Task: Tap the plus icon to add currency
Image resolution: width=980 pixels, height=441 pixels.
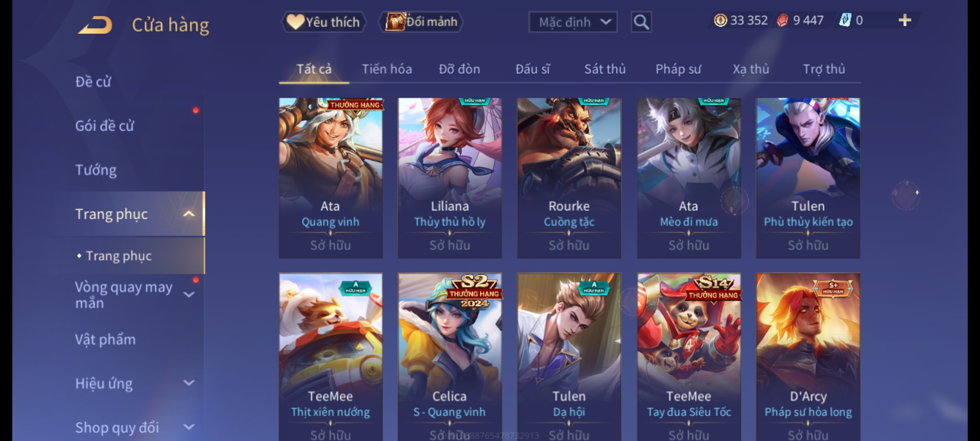Action: pyautogui.click(x=905, y=20)
